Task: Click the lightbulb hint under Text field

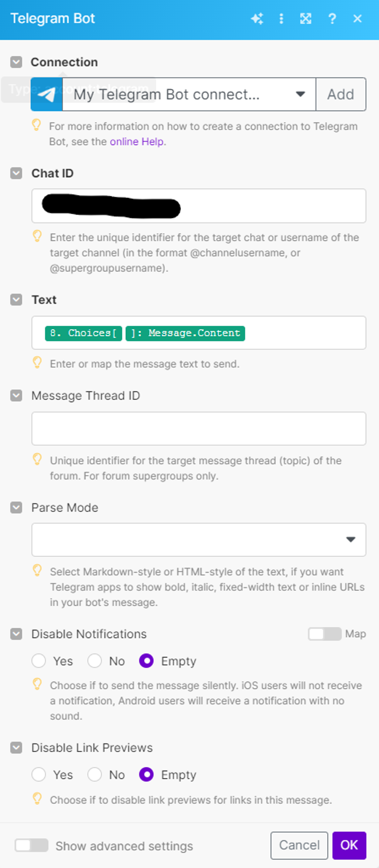Action: tap(37, 363)
